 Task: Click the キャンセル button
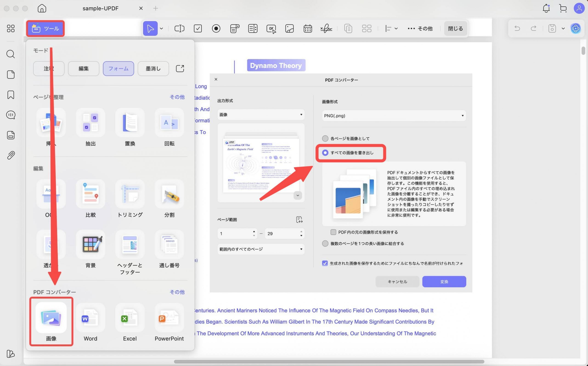(x=397, y=282)
